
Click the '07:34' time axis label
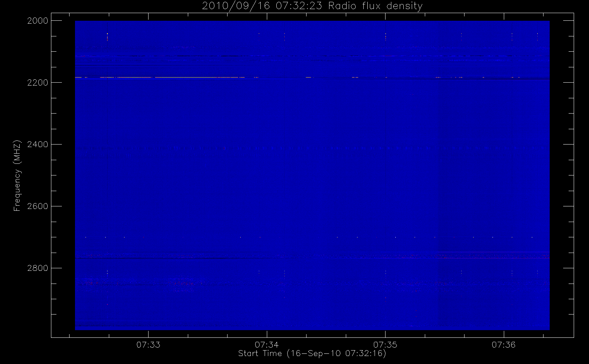pos(267,345)
